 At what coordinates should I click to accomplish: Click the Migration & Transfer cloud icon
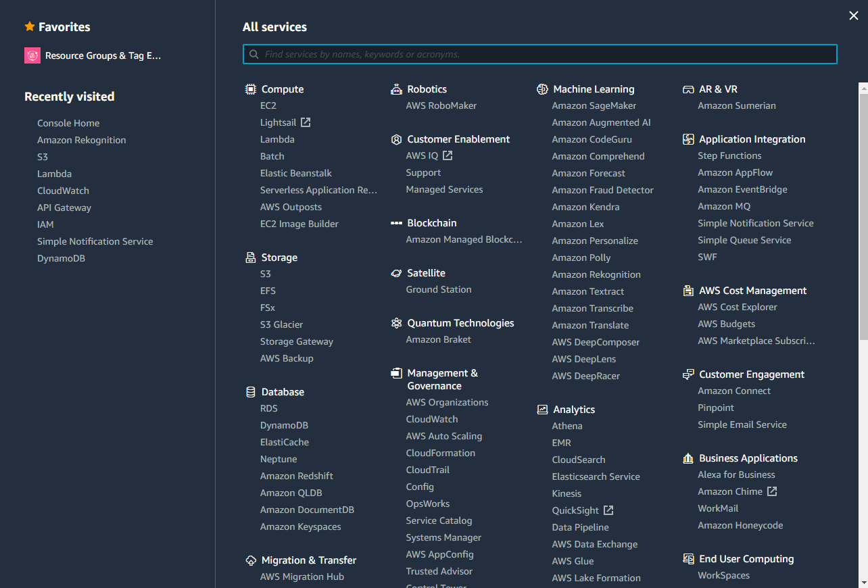point(250,560)
